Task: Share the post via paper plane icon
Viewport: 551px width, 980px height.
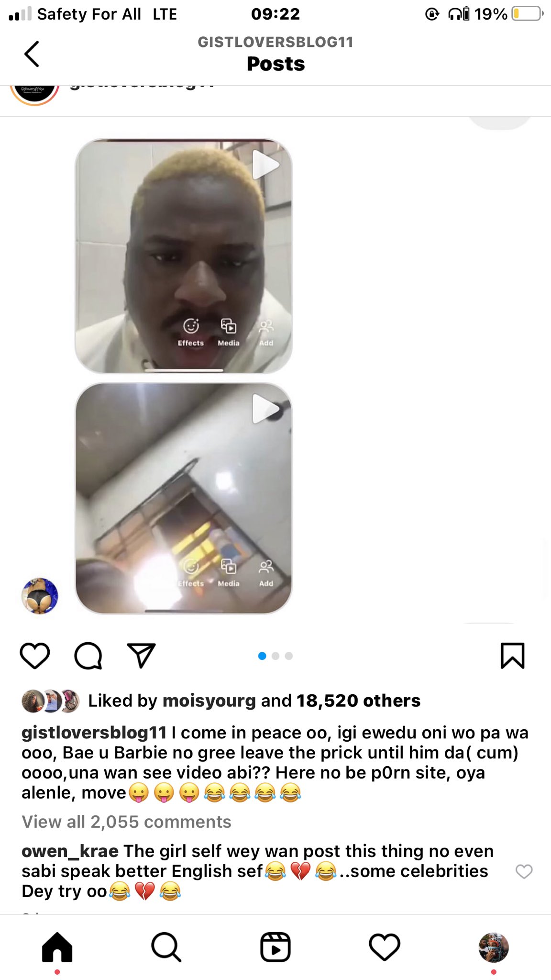Action: pyautogui.click(x=141, y=655)
